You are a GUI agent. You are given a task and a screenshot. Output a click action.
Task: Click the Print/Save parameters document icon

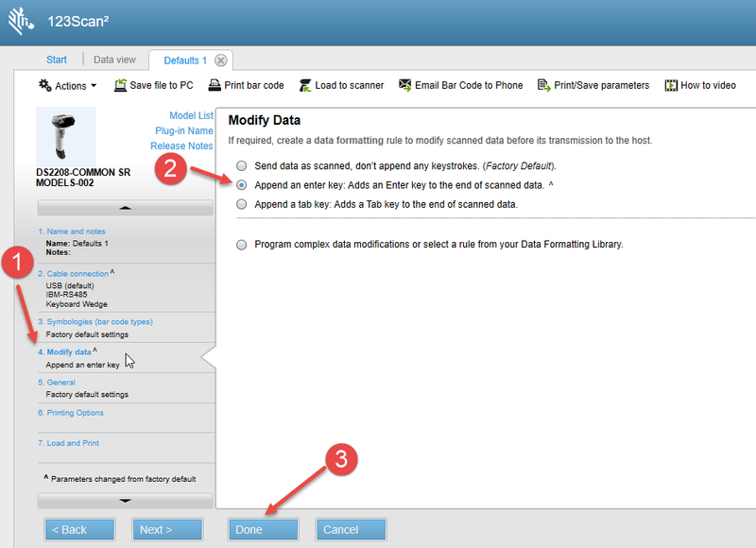click(x=544, y=85)
